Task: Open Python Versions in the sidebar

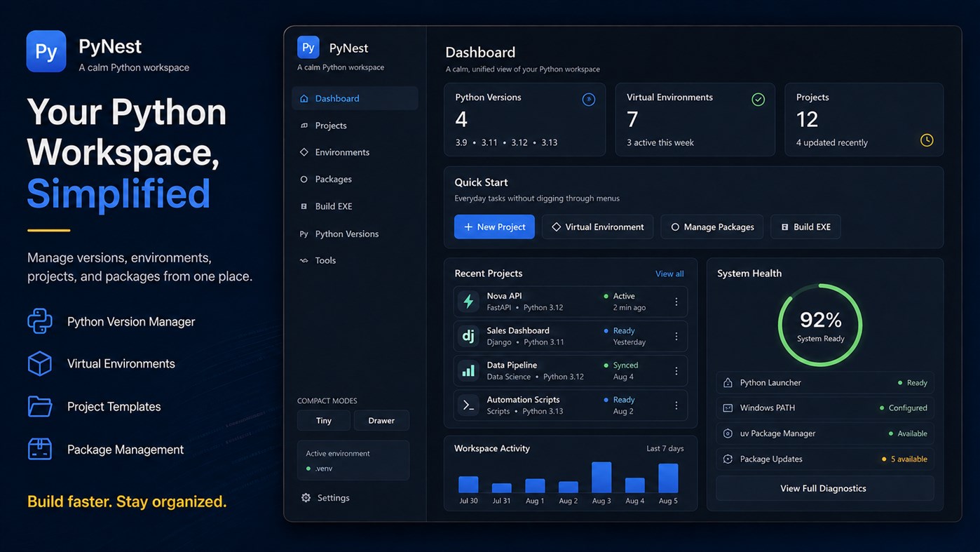Action: [355, 234]
